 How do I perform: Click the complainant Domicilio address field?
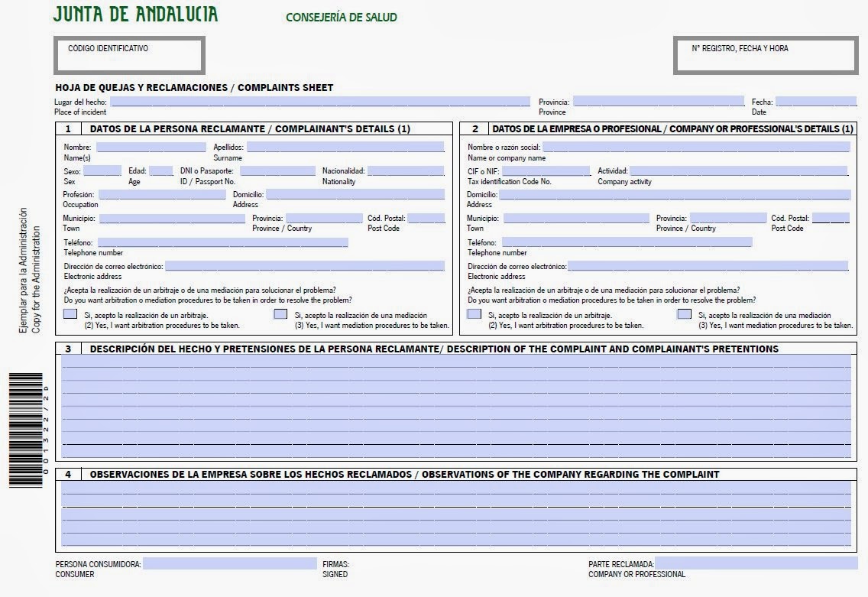[x=355, y=194]
